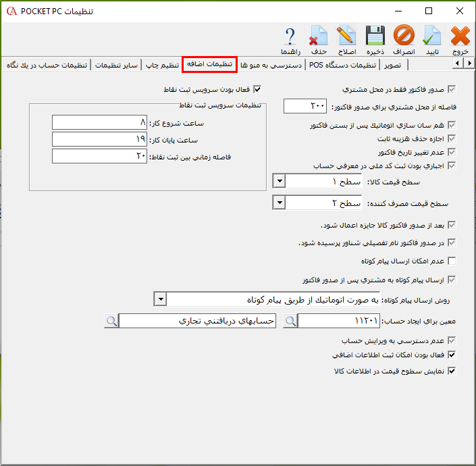476x466 pixels.
Task: Click the application logo in title bar
Action: pos(11,11)
